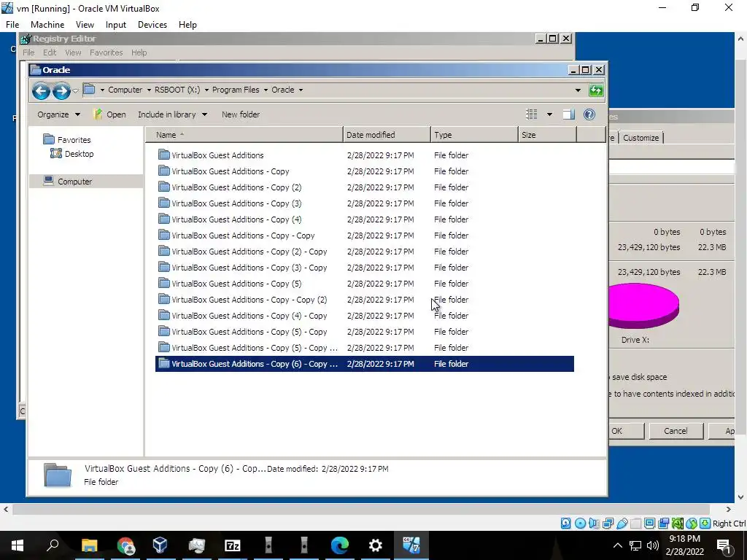This screenshot has width=747, height=560.
Task: Open the VirtualBox Input menu
Action: click(x=116, y=25)
